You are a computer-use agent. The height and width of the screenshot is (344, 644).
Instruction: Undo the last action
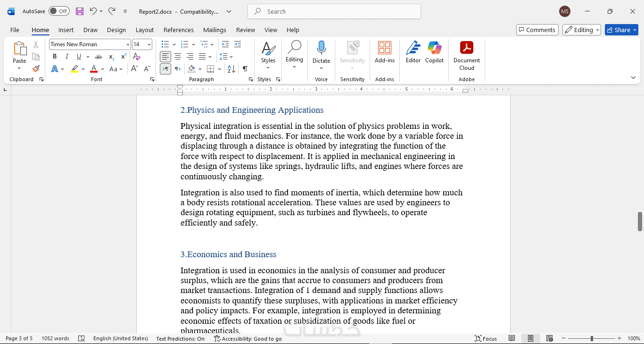pos(93,11)
